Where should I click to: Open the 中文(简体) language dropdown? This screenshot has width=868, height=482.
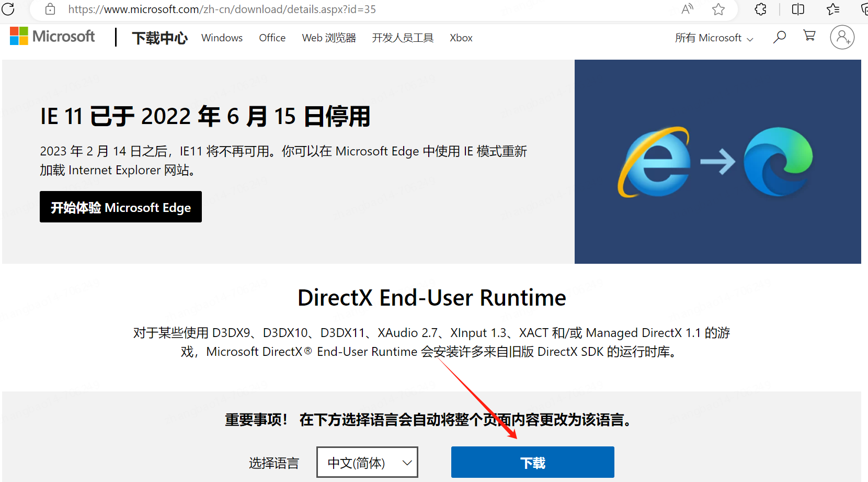[x=367, y=462]
